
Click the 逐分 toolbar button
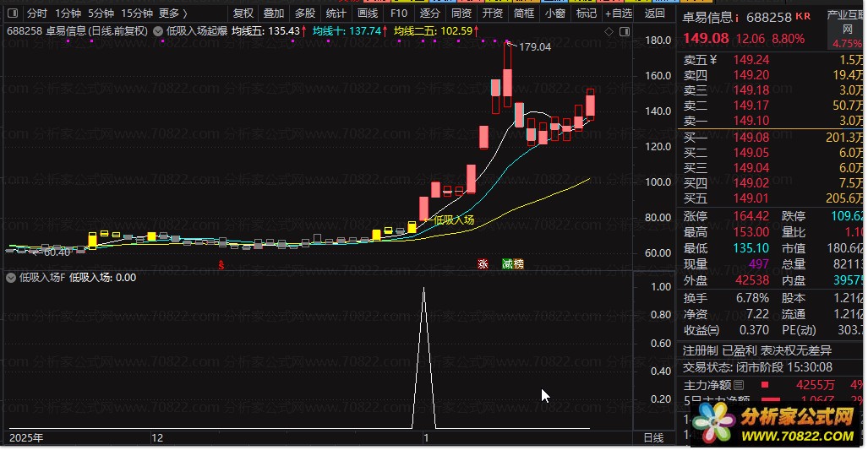(430, 14)
